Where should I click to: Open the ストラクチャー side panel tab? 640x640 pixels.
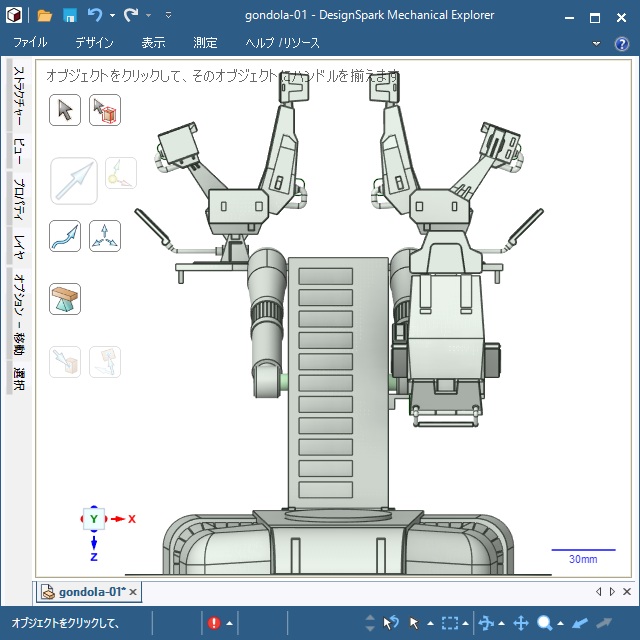click(x=19, y=96)
